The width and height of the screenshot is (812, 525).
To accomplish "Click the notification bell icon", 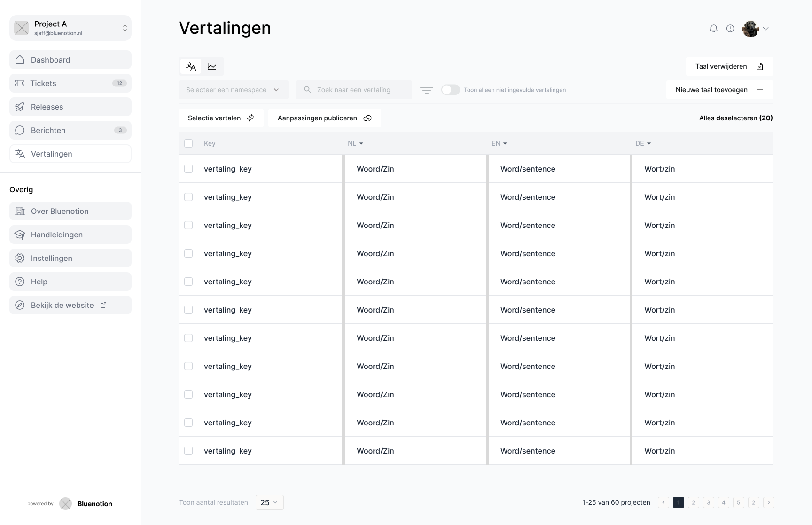I will [x=713, y=29].
